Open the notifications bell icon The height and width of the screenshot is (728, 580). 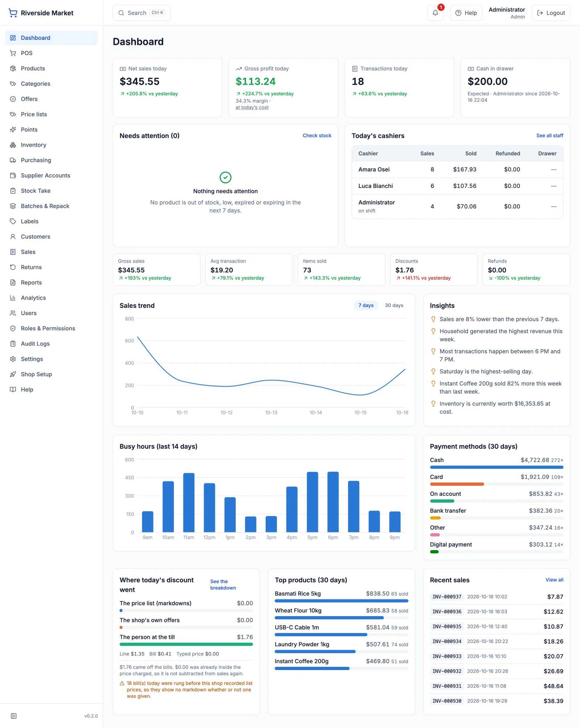(435, 13)
